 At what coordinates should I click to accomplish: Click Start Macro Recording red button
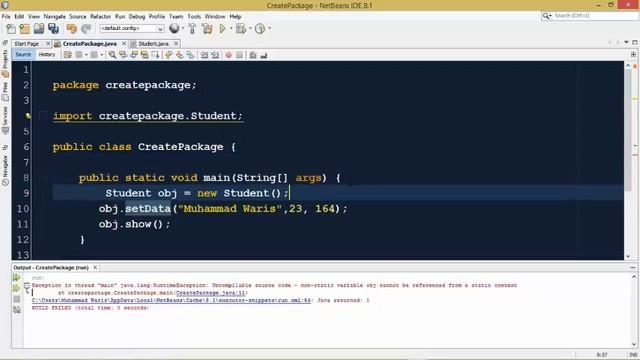click(229, 55)
